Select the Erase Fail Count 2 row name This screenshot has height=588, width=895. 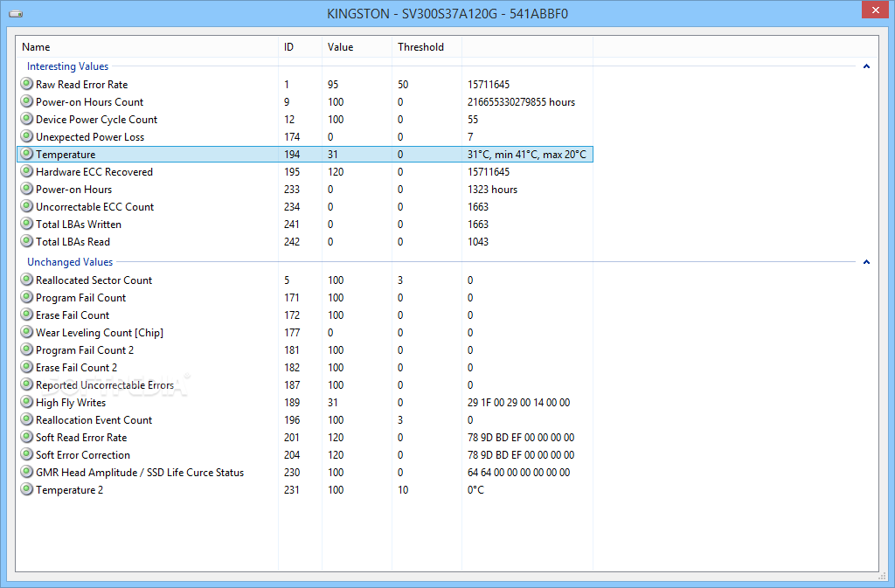(x=77, y=368)
